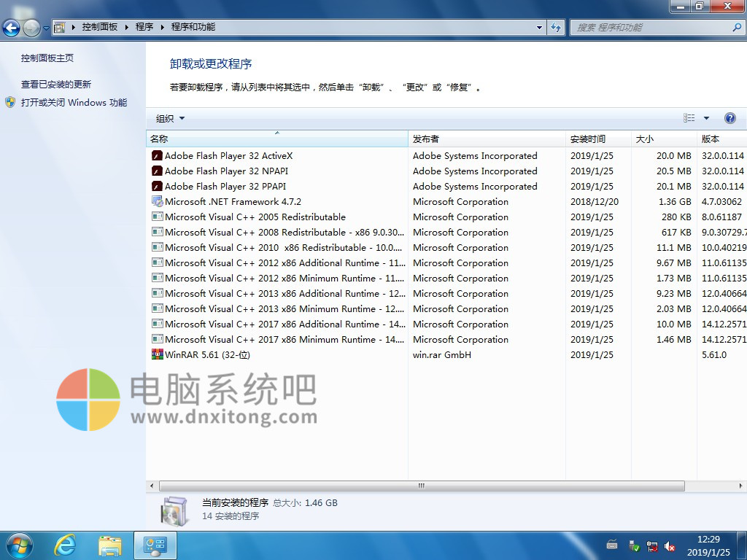Sort by the 大小 column header
The image size is (747, 560).
pyautogui.click(x=664, y=139)
